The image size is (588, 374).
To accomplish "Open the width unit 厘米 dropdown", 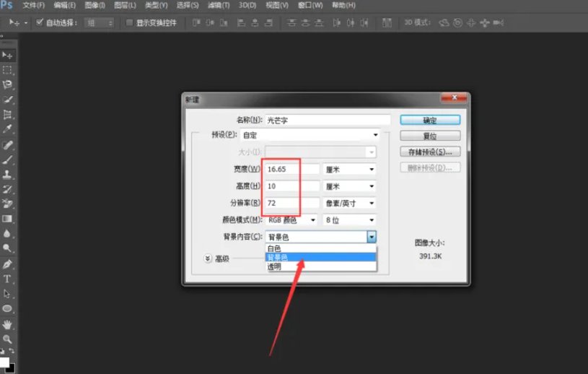I will (349, 170).
